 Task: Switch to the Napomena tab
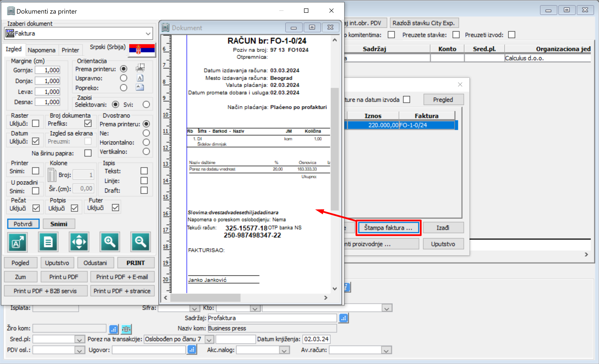pyautogui.click(x=42, y=50)
